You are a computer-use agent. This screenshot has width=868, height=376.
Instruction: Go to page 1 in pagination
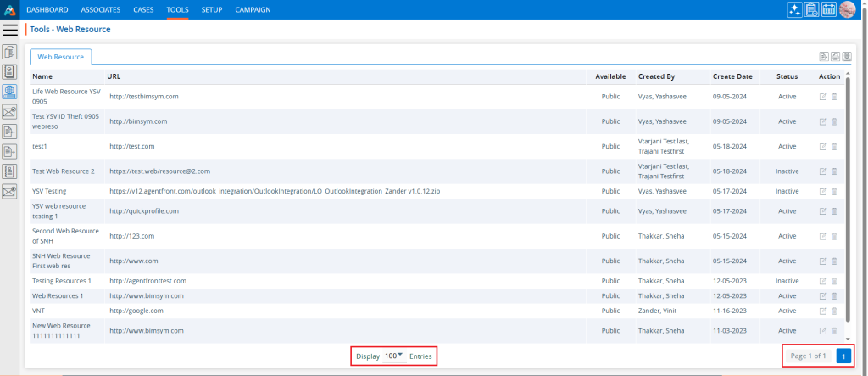click(x=843, y=356)
